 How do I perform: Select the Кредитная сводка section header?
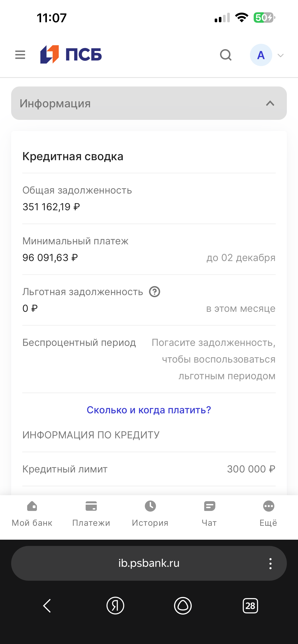click(x=73, y=156)
